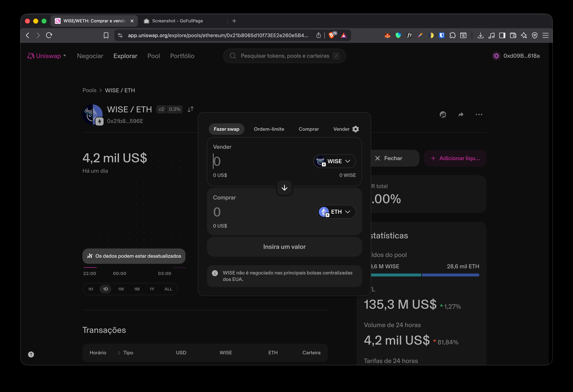Screen dimensions: 573x392
Task: Open the browser hamburger menu
Action: (546, 36)
